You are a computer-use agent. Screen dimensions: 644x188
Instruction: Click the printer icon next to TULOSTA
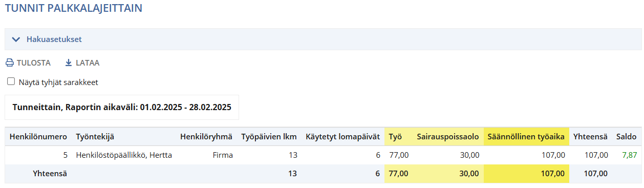pyautogui.click(x=10, y=63)
